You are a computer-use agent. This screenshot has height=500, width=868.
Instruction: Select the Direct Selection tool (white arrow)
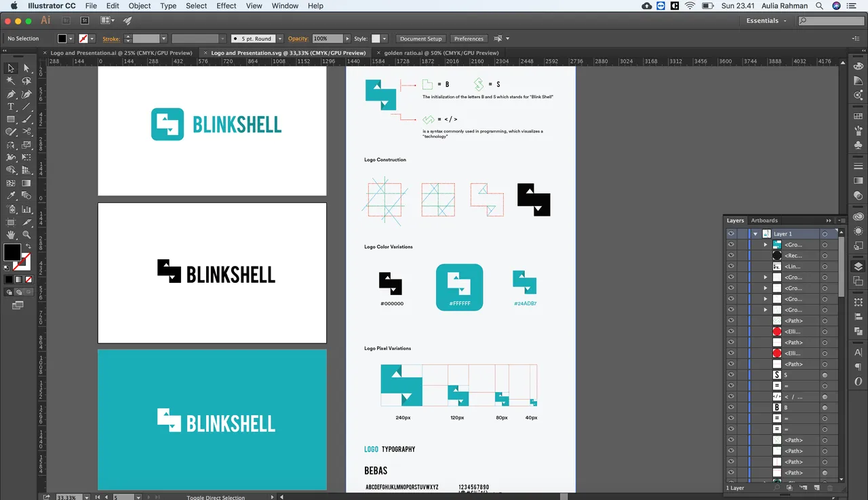pos(26,68)
